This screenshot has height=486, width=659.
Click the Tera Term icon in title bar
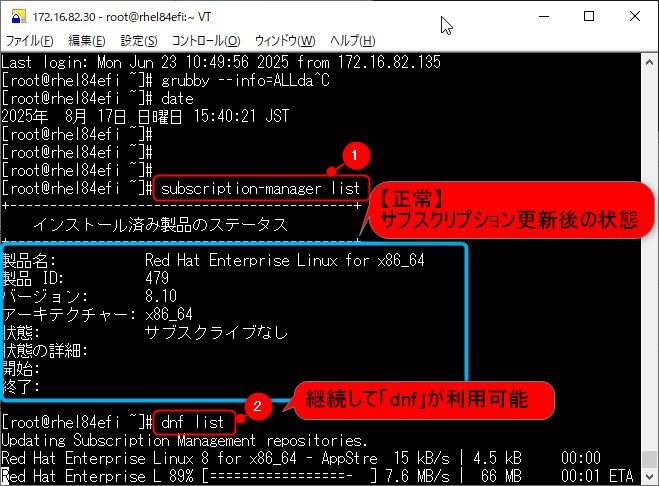18,17
